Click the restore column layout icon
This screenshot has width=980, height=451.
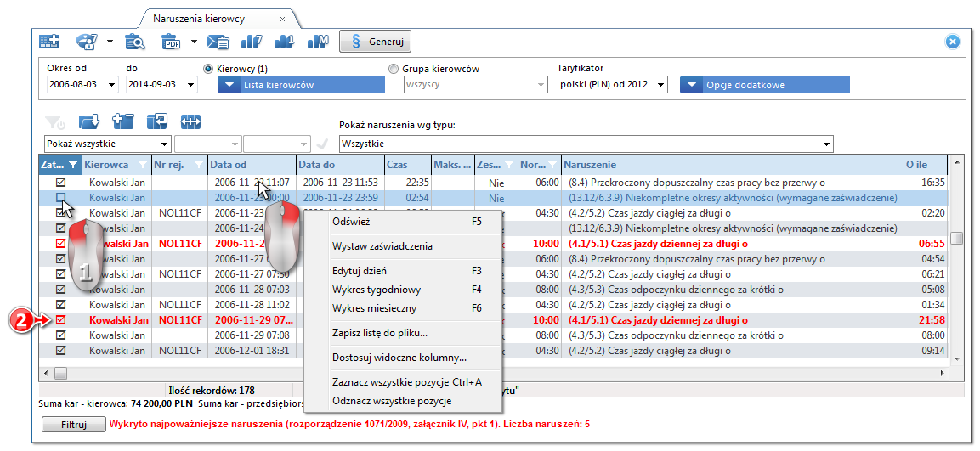click(157, 121)
